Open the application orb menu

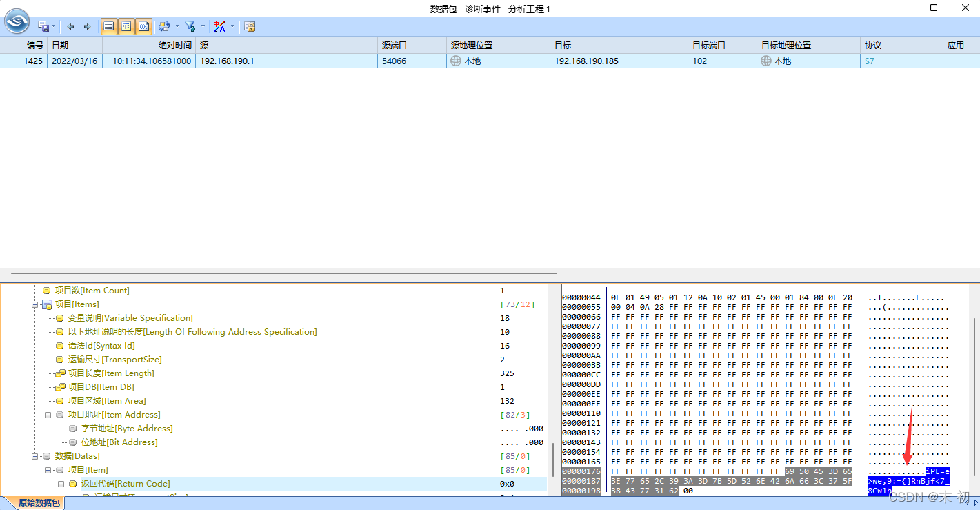click(x=17, y=21)
